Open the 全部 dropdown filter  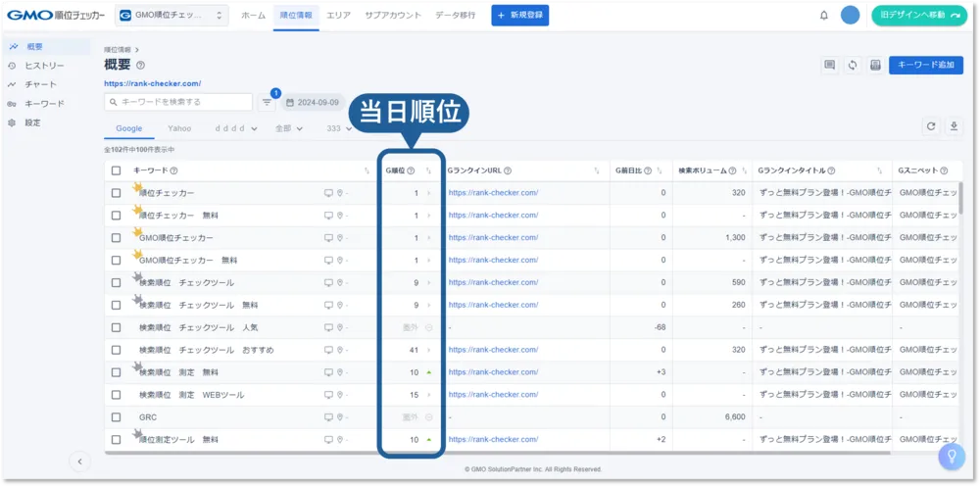point(289,128)
